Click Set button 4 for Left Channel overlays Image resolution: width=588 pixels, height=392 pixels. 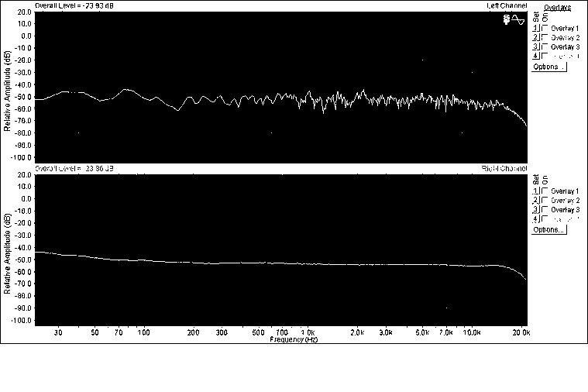point(536,57)
